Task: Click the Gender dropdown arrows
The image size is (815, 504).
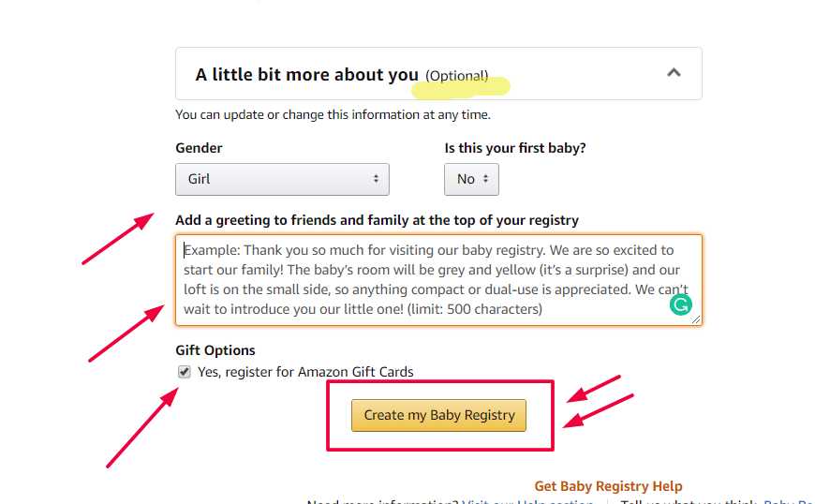Action: coord(376,179)
